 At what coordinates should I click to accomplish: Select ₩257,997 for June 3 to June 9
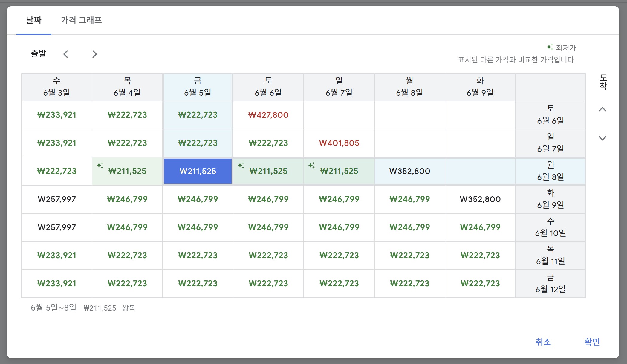tap(56, 199)
